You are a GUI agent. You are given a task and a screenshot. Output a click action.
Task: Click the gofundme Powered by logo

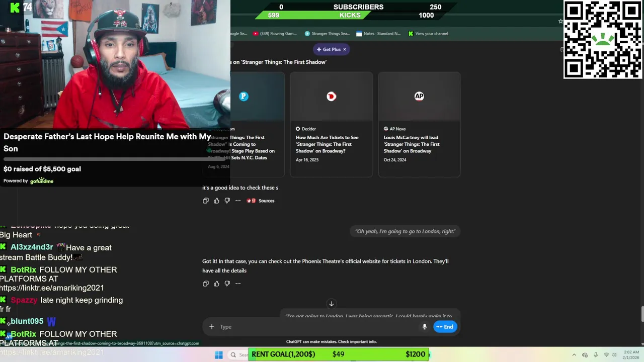tap(42, 181)
